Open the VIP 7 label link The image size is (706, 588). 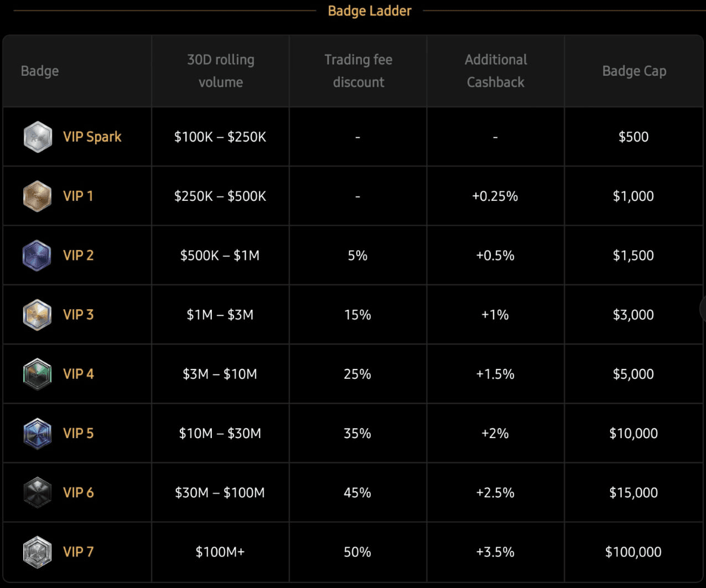79,551
